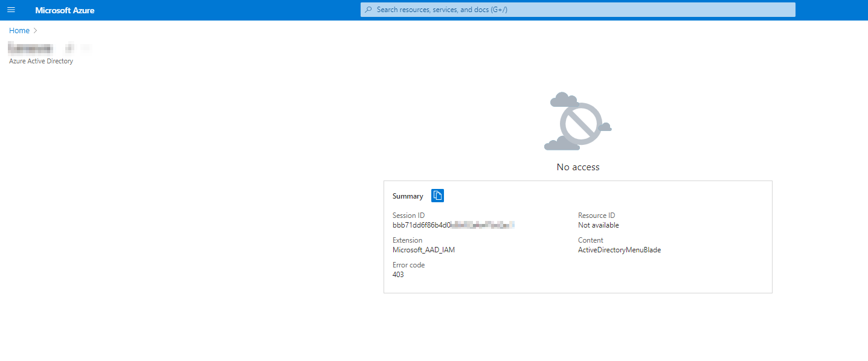
Task: Click the Error code label
Action: 408,265
